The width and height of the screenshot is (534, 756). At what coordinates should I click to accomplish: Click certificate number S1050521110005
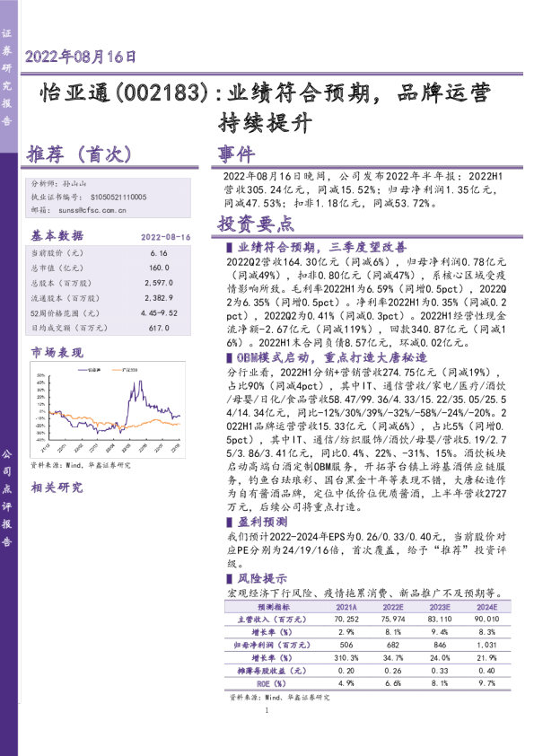[118, 198]
